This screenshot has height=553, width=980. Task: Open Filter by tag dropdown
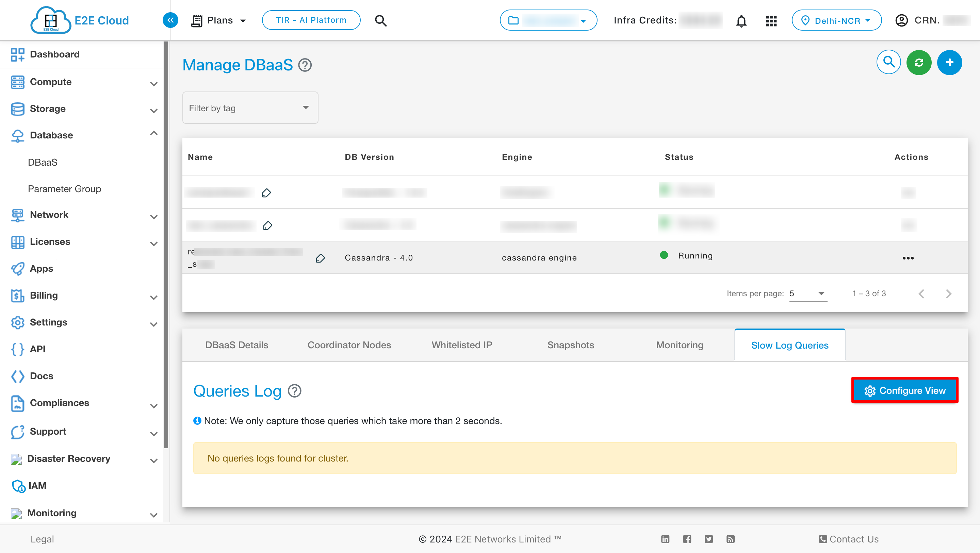click(250, 107)
